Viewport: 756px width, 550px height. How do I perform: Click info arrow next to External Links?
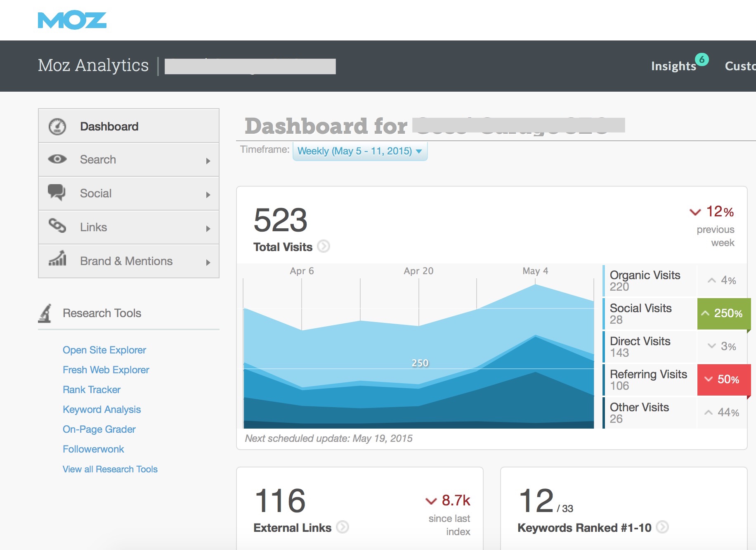click(343, 527)
